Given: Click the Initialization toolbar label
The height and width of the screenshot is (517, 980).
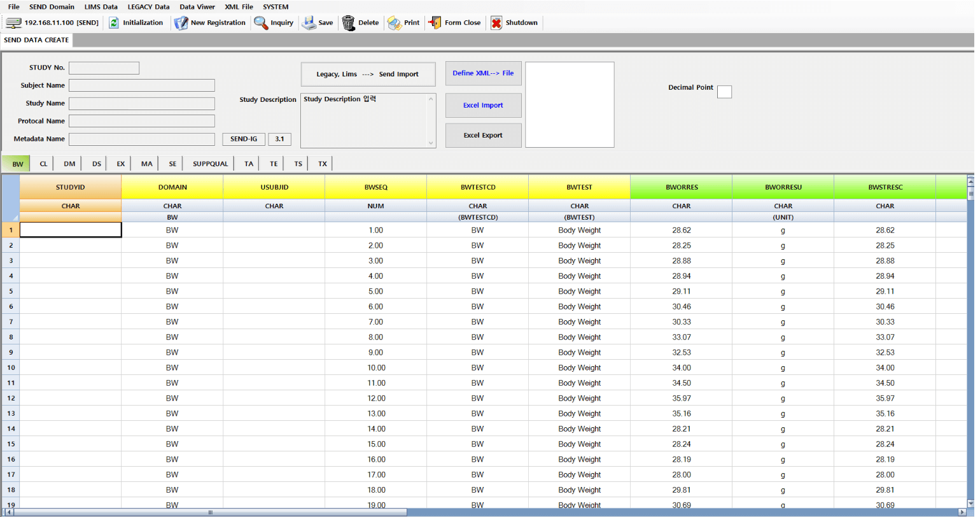Looking at the screenshot, I should click(143, 23).
